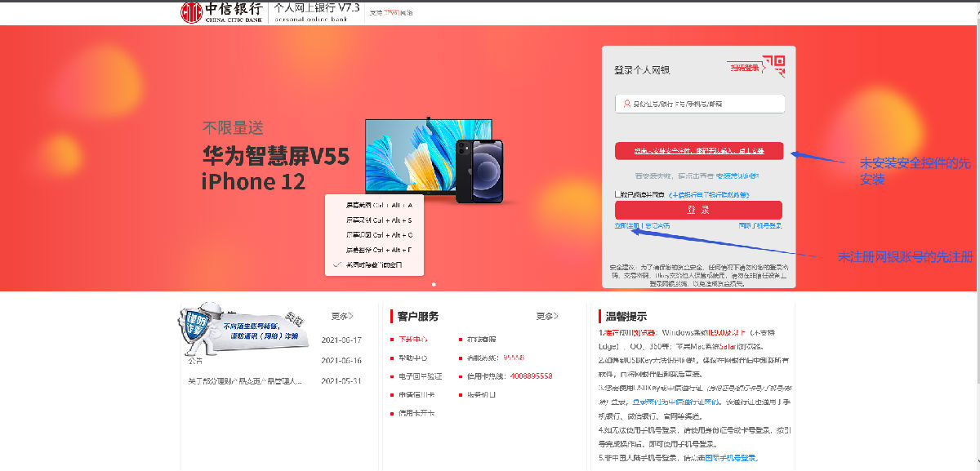The height and width of the screenshot is (471, 980).
Task: Open 服务价目 link
Action: pos(482,395)
